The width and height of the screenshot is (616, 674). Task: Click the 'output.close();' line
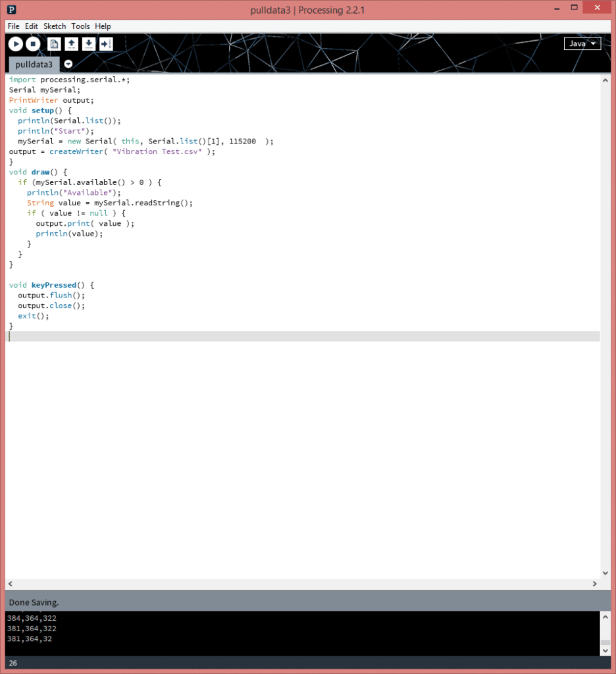(51, 305)
